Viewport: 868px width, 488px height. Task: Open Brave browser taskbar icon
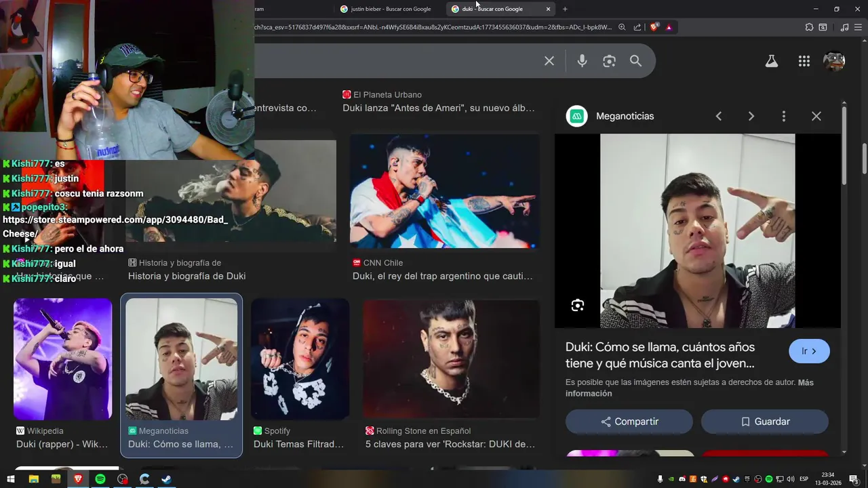tap(78, 479)
